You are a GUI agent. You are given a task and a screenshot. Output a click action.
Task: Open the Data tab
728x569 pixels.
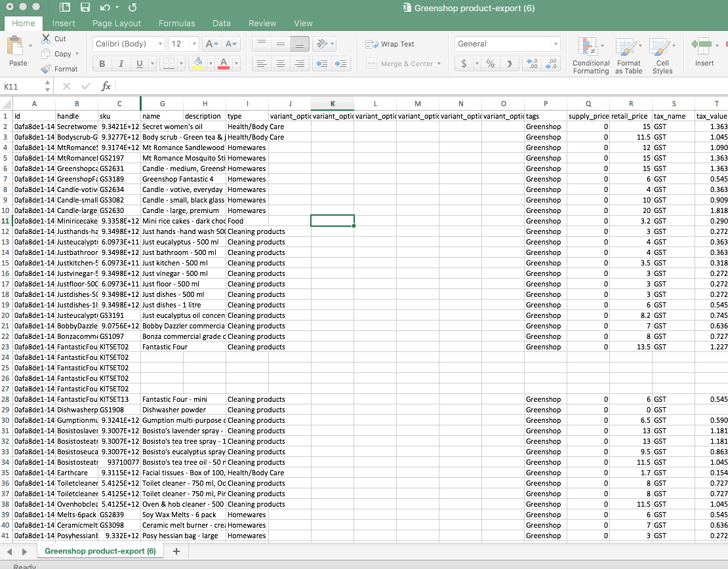pos(222,23)
